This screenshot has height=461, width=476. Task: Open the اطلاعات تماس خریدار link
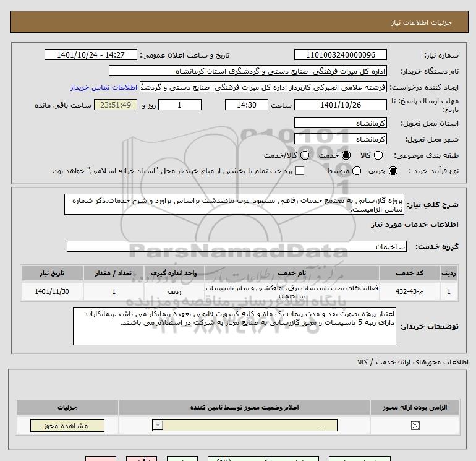tap(104, 87)
